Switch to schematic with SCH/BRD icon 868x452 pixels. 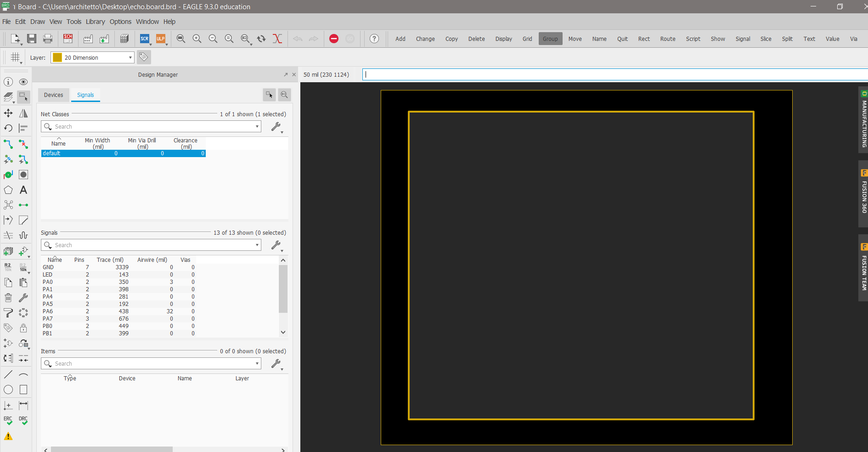(x=68, y=39)
